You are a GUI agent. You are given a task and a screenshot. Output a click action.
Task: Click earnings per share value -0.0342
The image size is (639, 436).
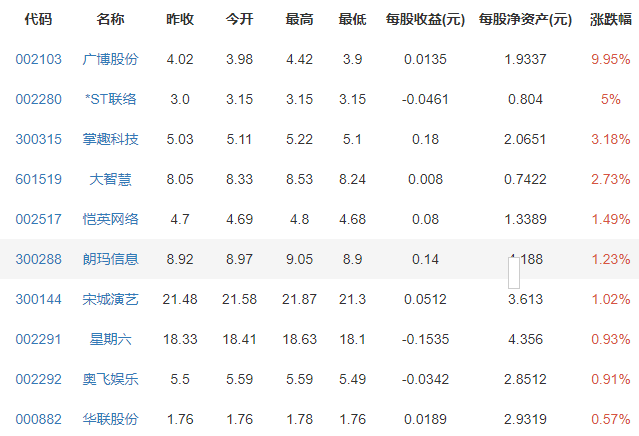[x=425, y=379]
